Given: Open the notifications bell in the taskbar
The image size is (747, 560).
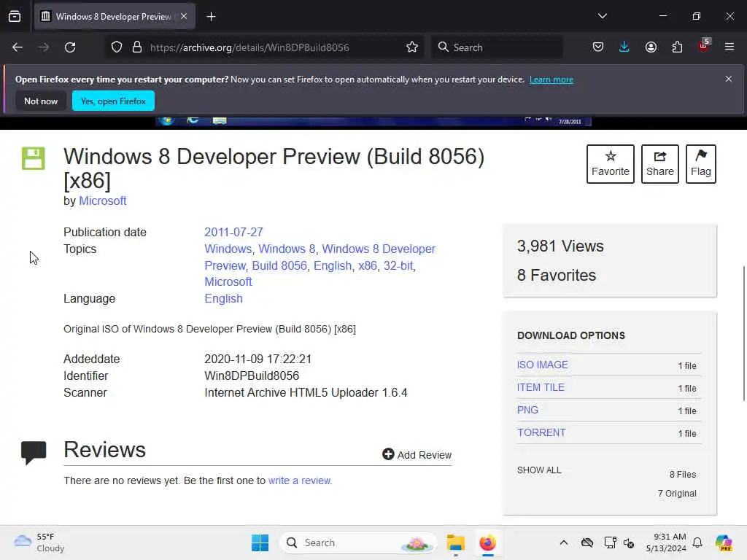Looking at the screenshot, I should 697,542.
